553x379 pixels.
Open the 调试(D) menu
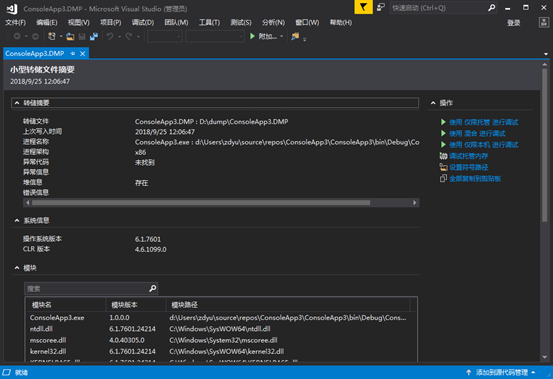(x=143, y=23)
